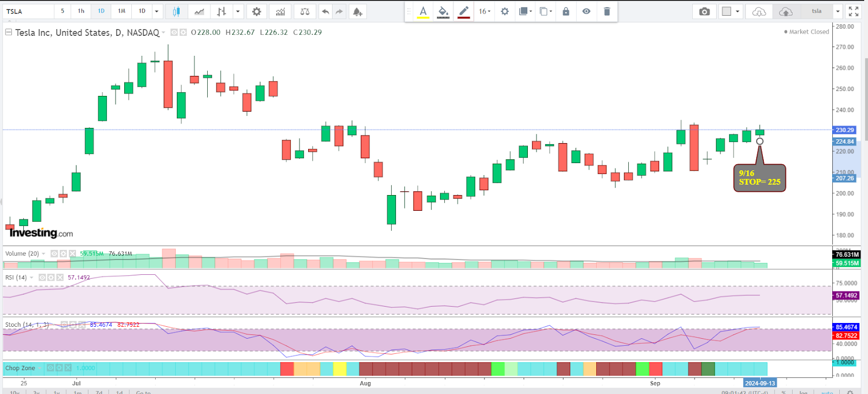
Task: Expand the chart type dropdown arrow
Action: pos(238,11)
